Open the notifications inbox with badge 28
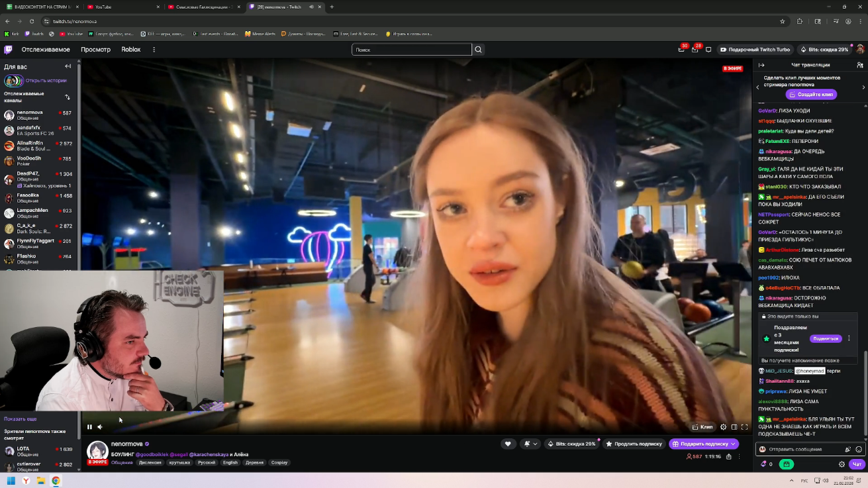Viewport: 868px width, 488px height. 695,49
